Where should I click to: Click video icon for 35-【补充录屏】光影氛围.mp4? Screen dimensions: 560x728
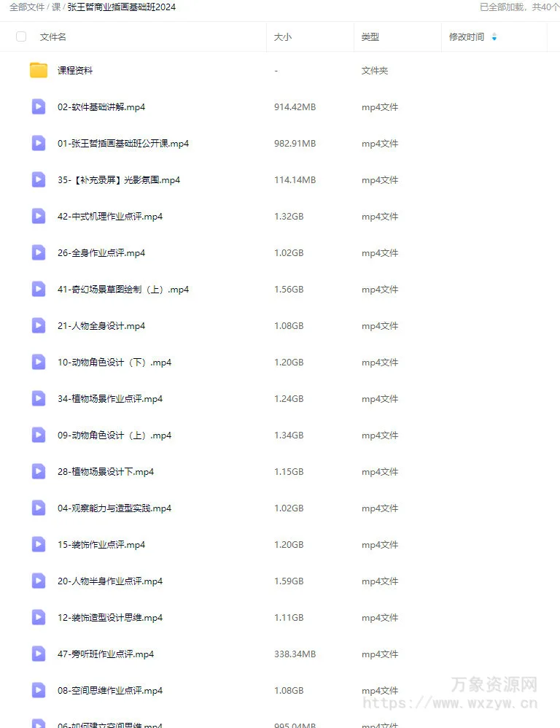[39, 179]
